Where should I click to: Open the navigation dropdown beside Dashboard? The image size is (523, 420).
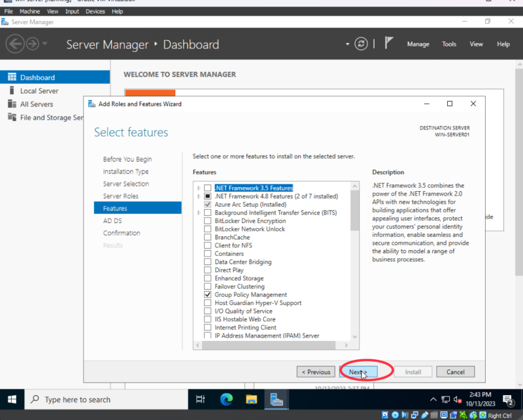click(348, 44)
